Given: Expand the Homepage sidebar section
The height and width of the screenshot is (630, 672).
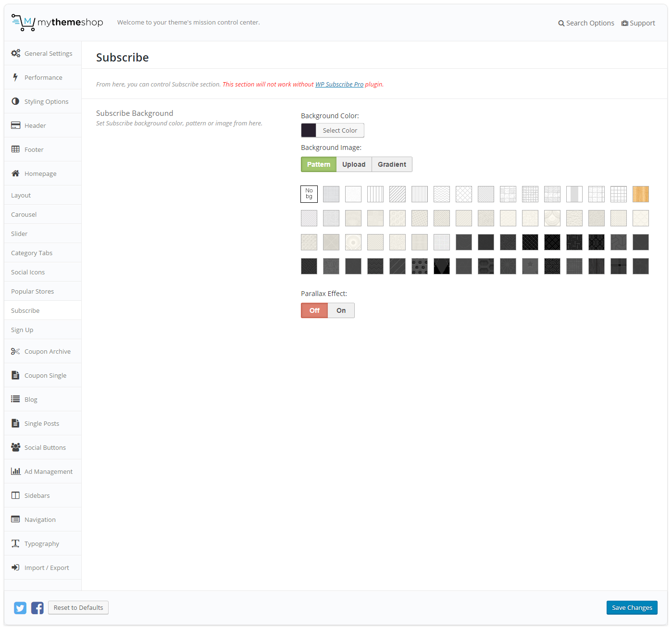Looking at the screenshot, I should tap(40, 173).
